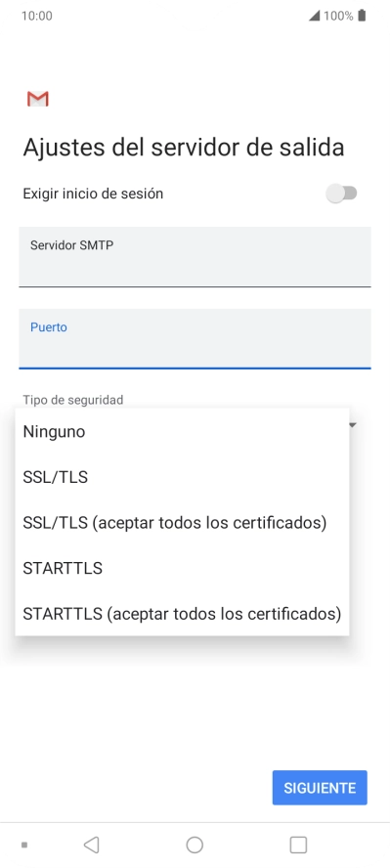Toggle the Exigir inicio de sesión switch
Viewport: 390px width, 868px height.
click(x=341, y=194)
